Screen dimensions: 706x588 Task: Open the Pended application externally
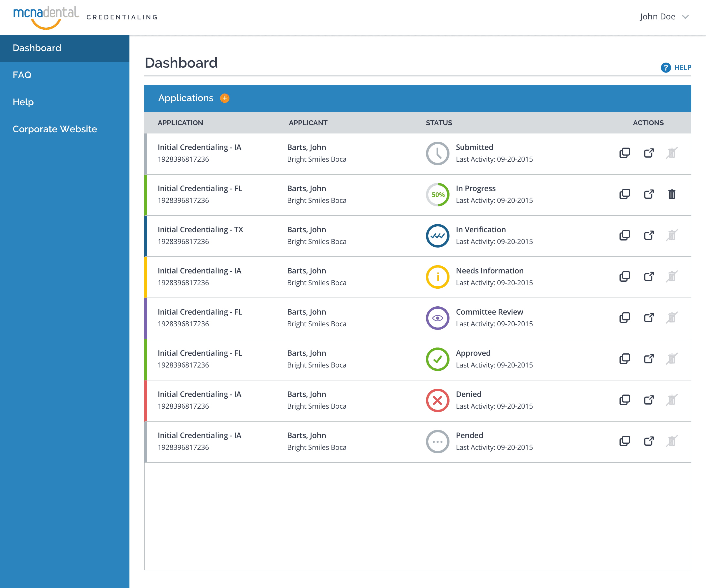pos(649,441)
